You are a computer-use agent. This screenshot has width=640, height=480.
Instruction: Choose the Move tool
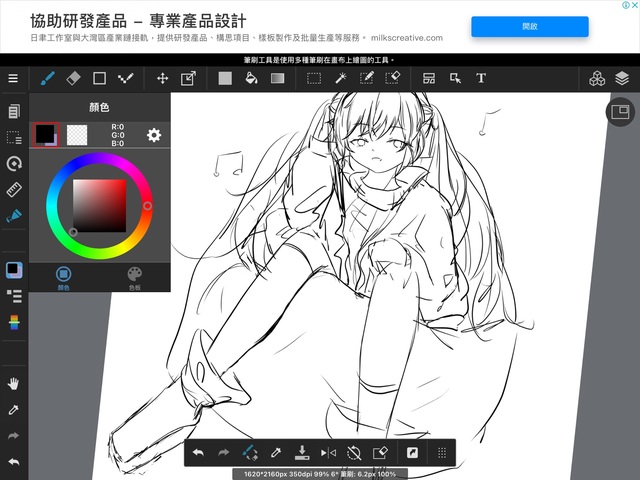coord(162,78)
